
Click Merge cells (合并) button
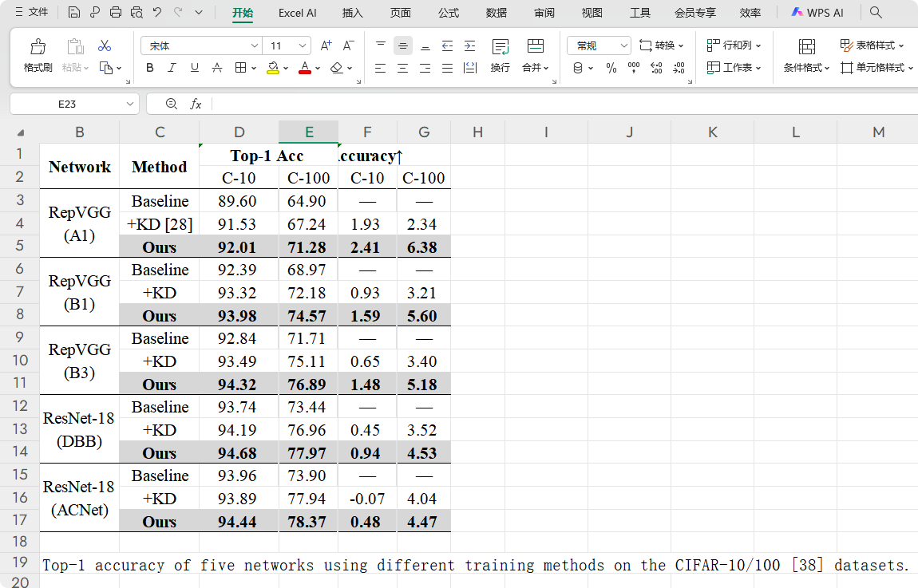coord(535,56)
